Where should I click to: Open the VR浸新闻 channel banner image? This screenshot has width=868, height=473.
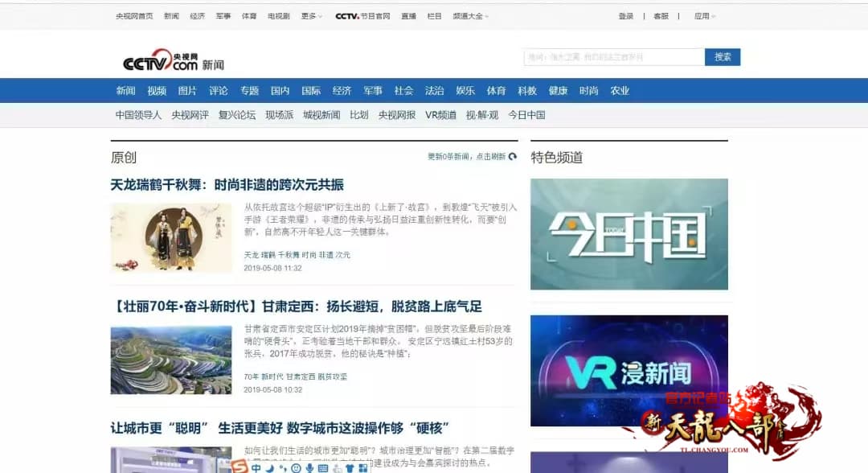point(628,371)
